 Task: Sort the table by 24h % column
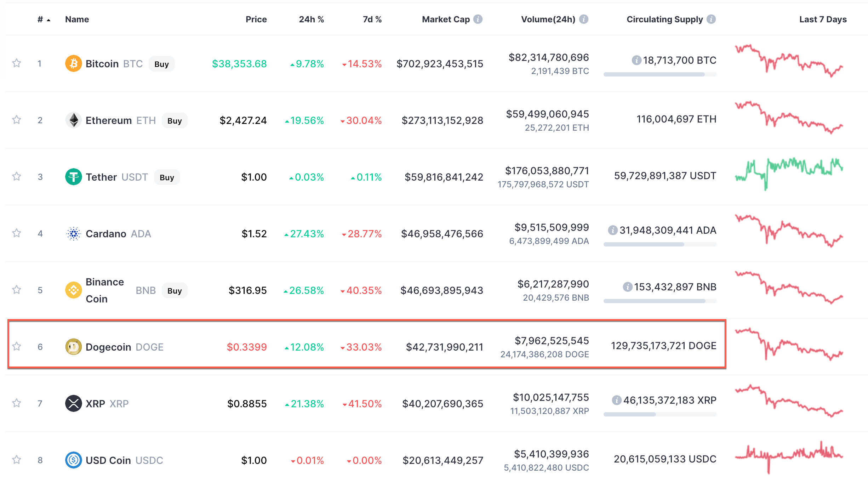click(311, 19)
